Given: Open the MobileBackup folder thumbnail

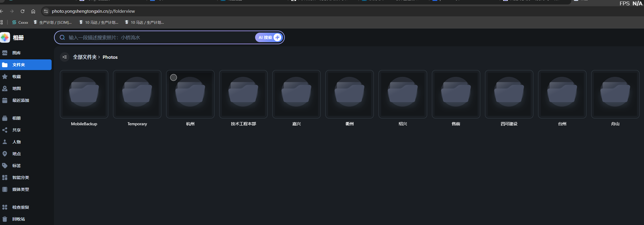Looking at the screenshot, I should (x=84, y=94).
